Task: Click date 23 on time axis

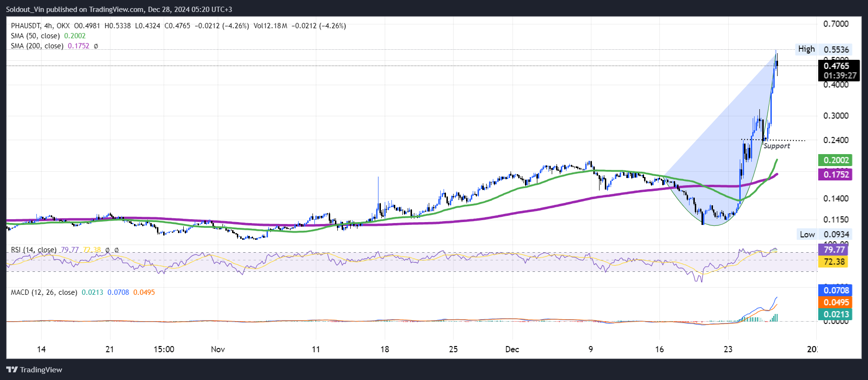Action: (728, 349)
